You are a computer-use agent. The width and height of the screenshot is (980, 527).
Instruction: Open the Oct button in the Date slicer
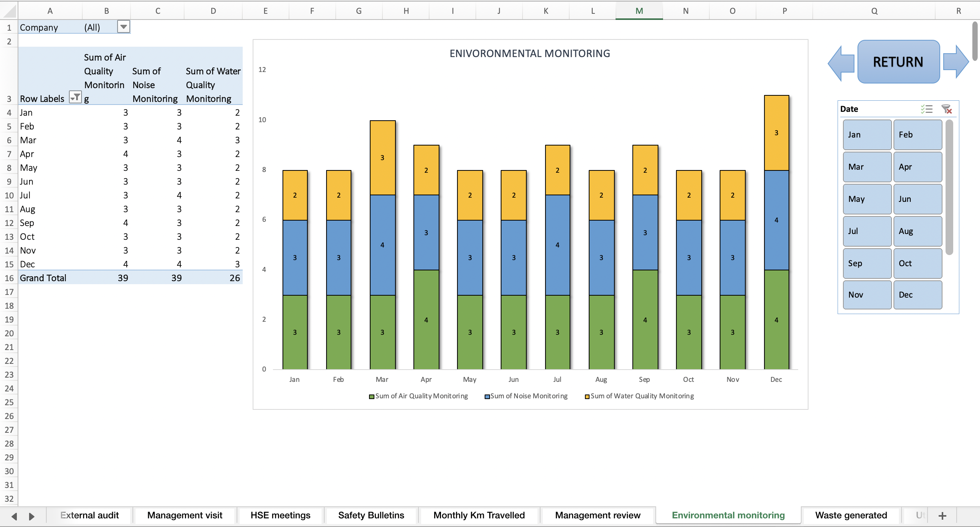click(x=917, y=263)
